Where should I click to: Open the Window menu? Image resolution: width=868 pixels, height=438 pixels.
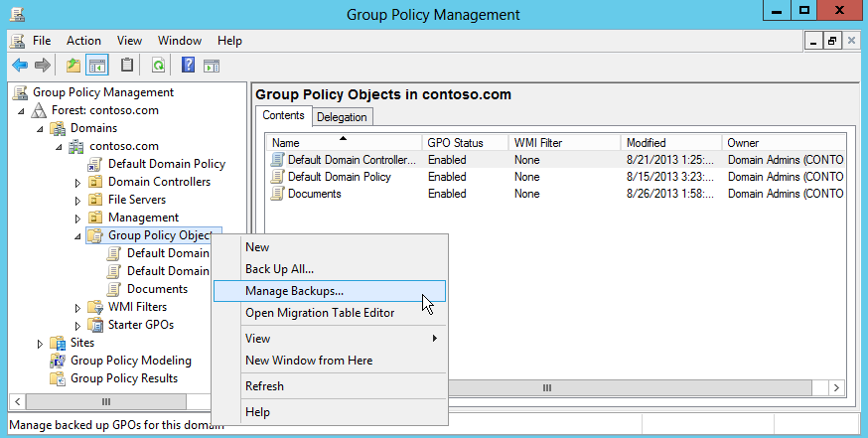click(x=180, y=41)
